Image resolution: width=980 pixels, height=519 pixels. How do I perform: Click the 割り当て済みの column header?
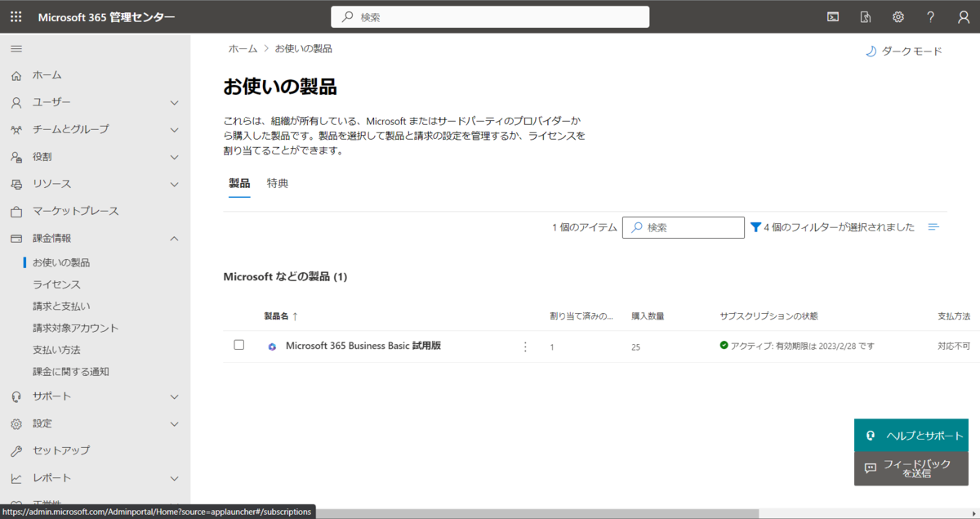point(581,316)
